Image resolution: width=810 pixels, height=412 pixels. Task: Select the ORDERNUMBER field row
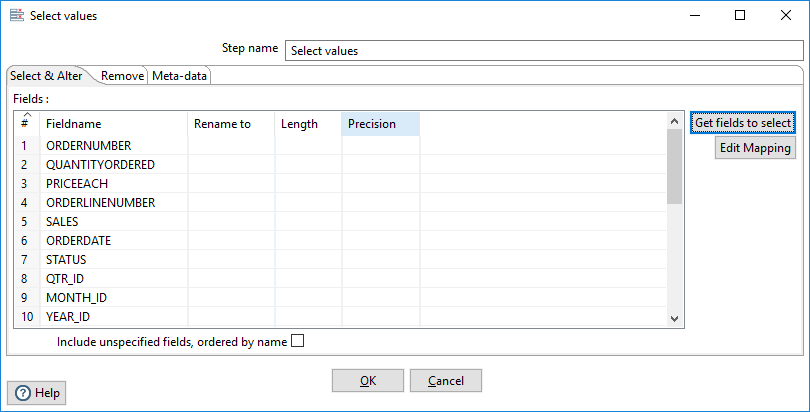[88, 146]
